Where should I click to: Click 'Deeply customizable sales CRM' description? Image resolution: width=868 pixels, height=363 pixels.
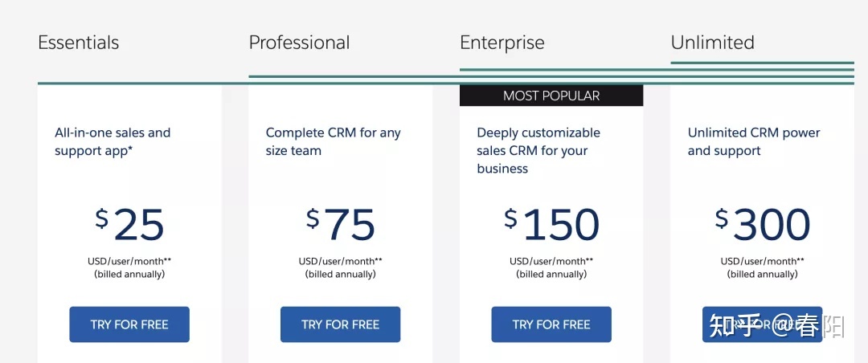pyautogui.click(x=538, y=150)
